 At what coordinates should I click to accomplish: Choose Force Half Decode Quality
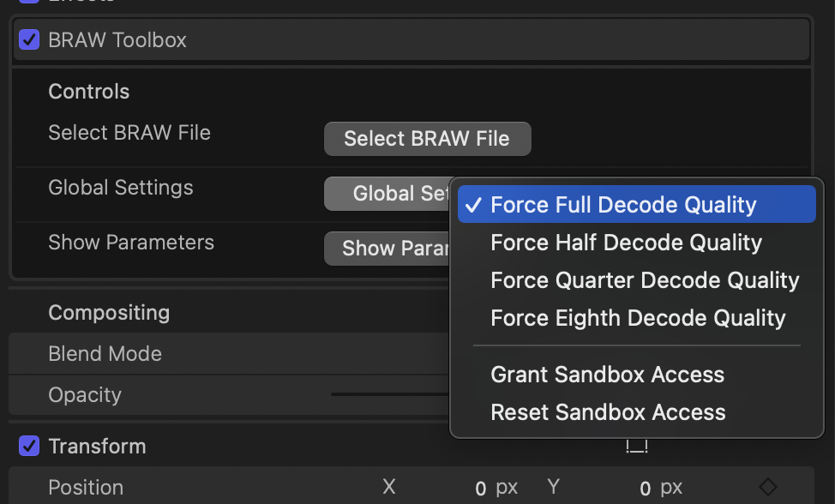pyautogui.click(x=626, y=243)
